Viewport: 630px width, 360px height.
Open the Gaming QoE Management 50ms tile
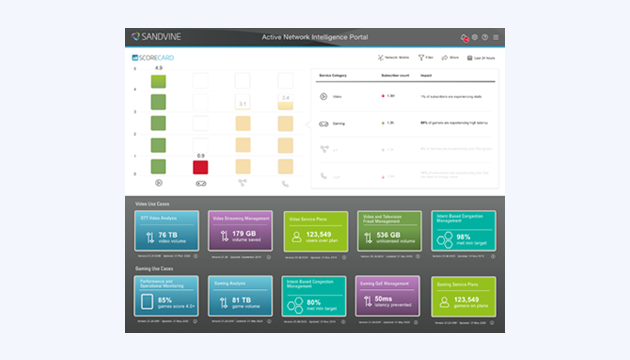(x=387, y=296)
